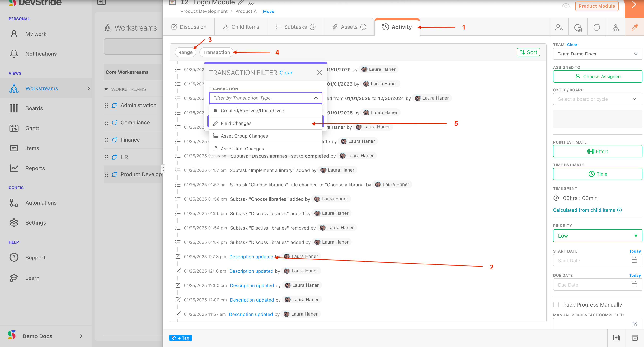Screen dimensions: 644x347
Task: Open the pie chart report panel icon
Action: pyautogui.click(x=578, y=27)
